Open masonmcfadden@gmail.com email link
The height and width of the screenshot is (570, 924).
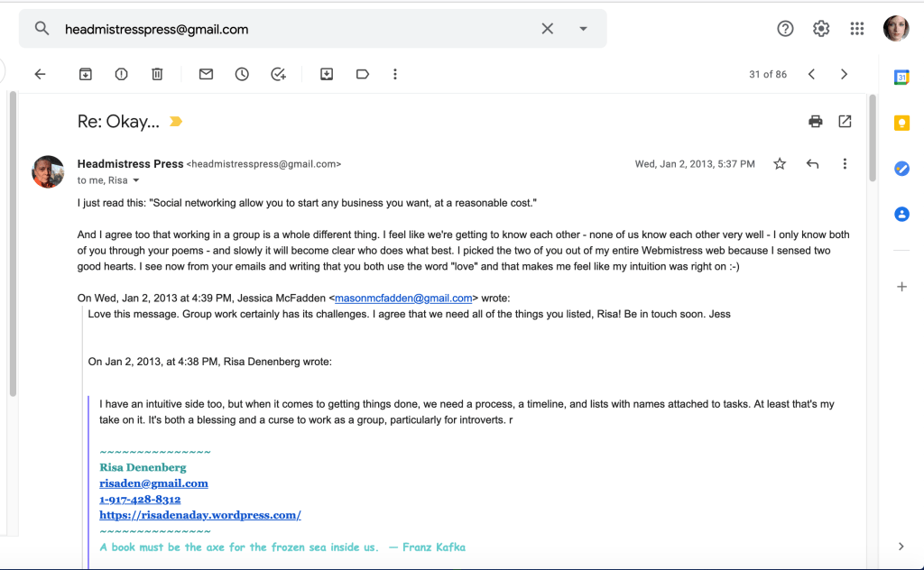[x=403, y=298]
